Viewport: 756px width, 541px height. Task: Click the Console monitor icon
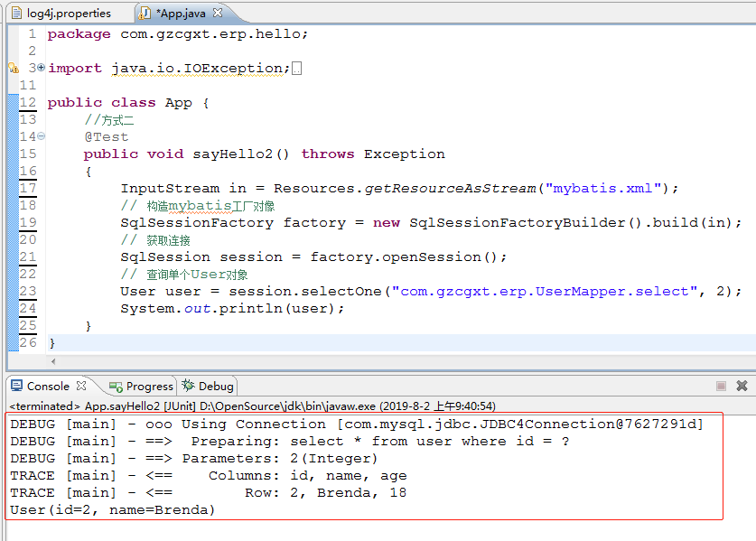[x=17, y=386]
